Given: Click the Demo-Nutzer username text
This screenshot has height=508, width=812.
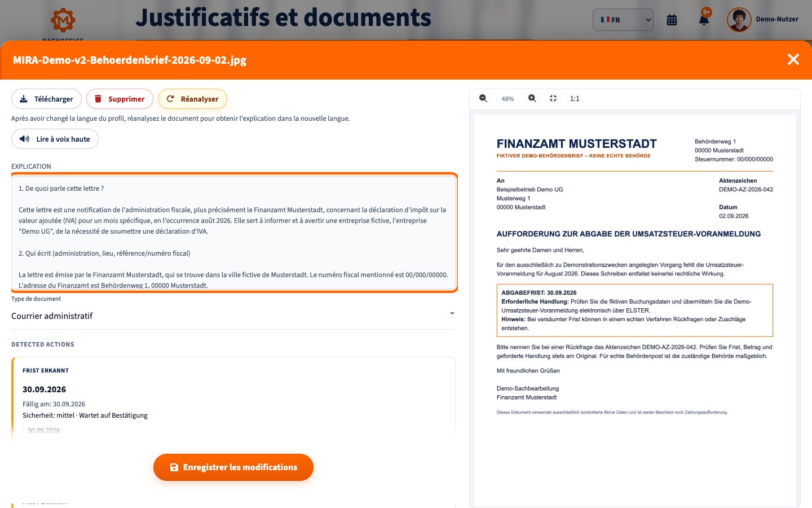Looking at the screenshot, I should [777, 19].
